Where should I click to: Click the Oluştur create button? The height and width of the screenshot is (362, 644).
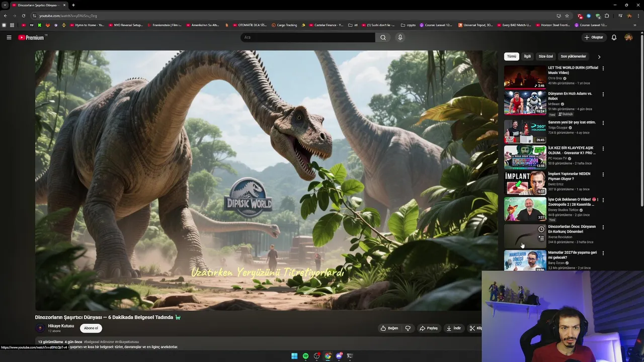click(x=594, y=37)
